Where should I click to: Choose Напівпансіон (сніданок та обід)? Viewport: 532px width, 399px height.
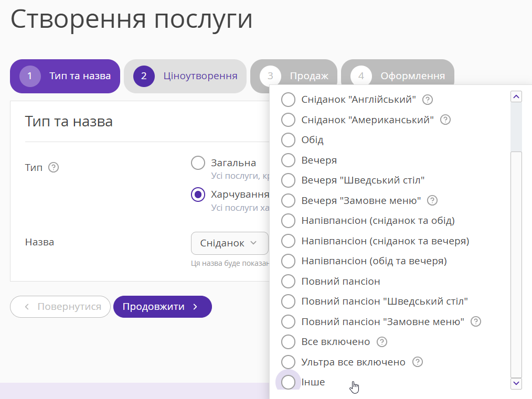[x=288, y=221]
